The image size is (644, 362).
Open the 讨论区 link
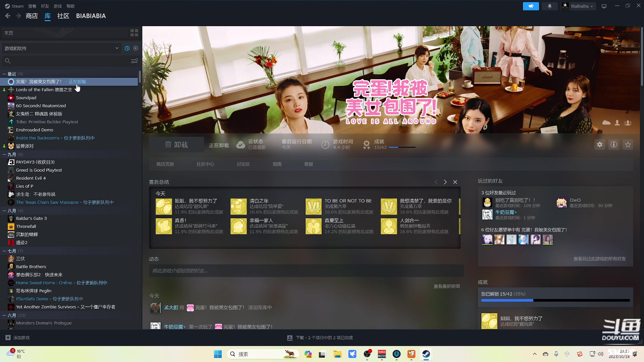coord(244,164)
